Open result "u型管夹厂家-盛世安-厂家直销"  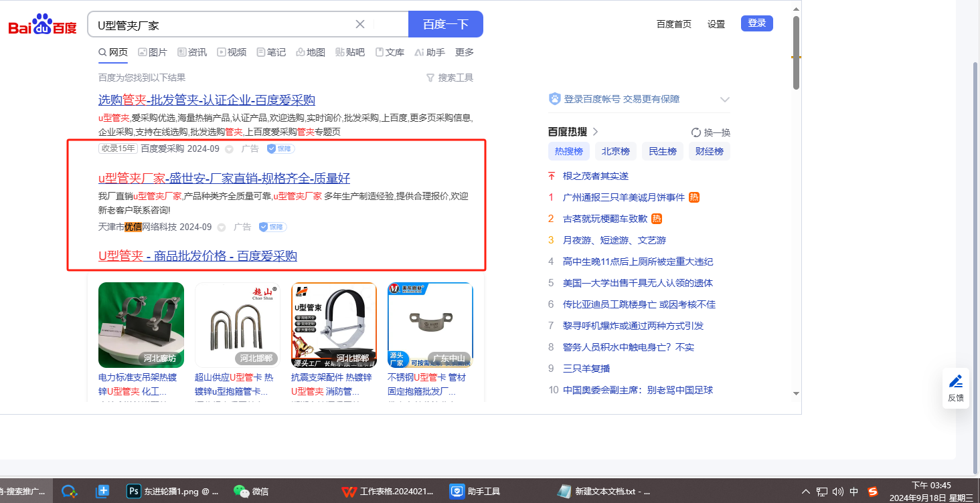click(224, 178)
